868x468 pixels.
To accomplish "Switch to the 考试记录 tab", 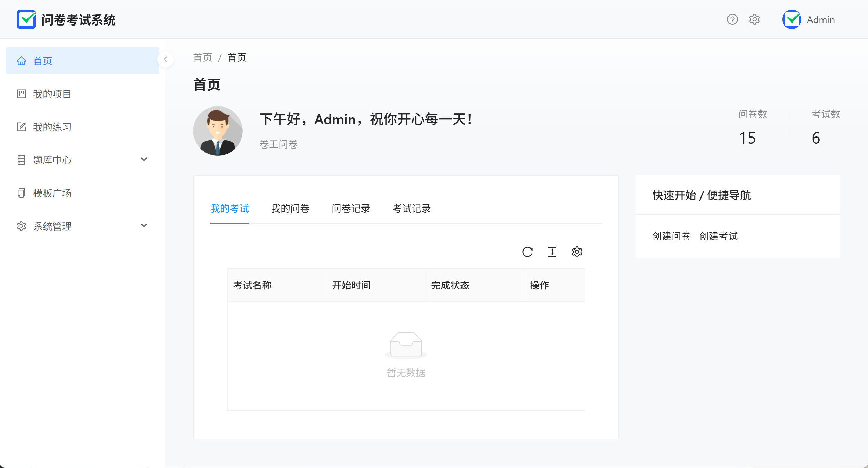I will pyautogui.click(x=412, y=208).
